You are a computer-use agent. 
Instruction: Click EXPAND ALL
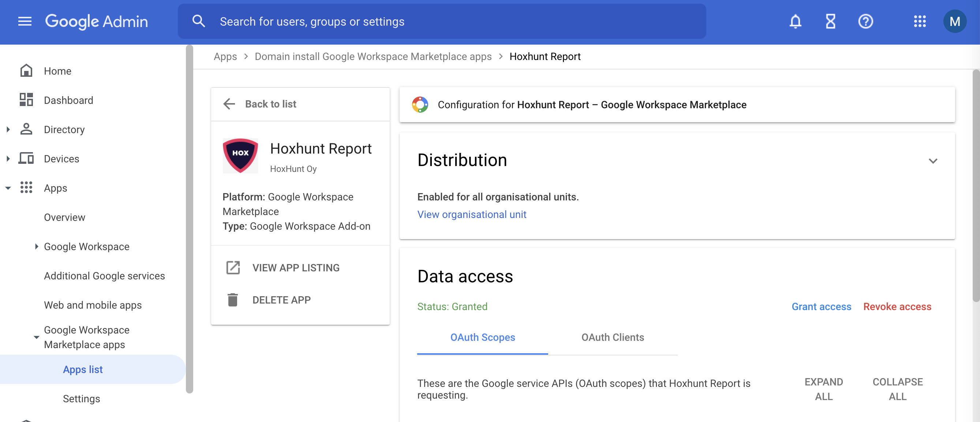823,389
